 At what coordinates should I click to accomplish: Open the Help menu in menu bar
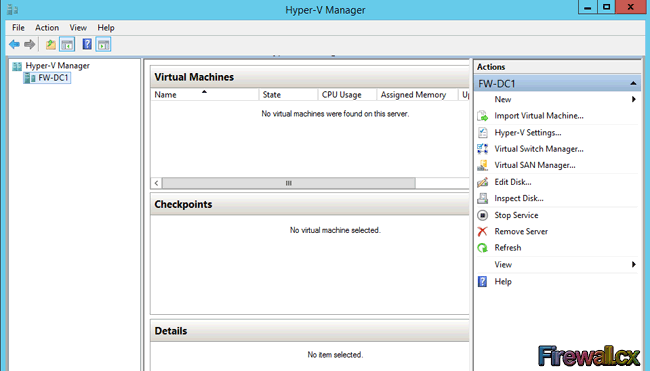pos(106,28)
